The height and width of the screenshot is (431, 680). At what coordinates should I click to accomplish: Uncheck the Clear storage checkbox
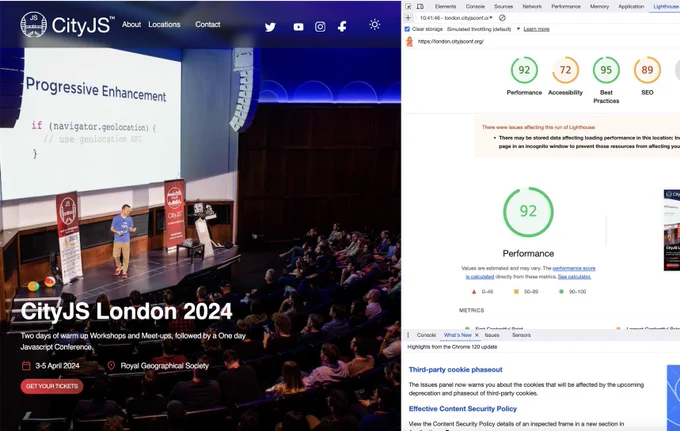[x=407, y=29]
